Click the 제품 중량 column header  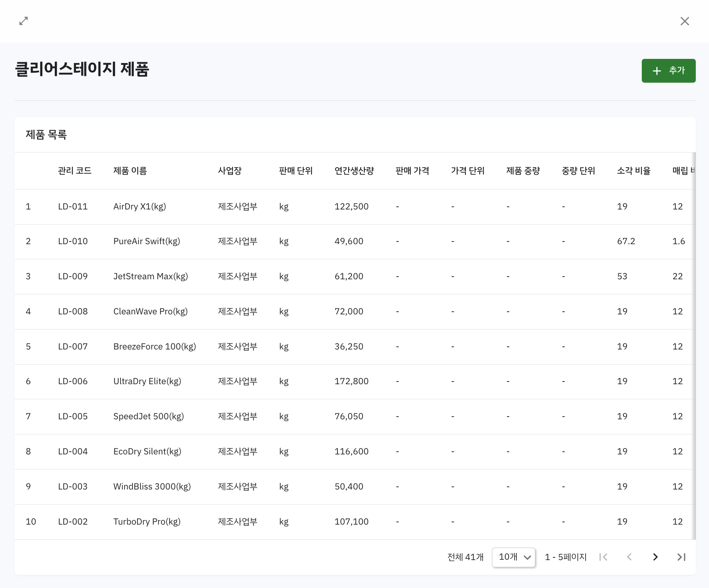[523, 171]
